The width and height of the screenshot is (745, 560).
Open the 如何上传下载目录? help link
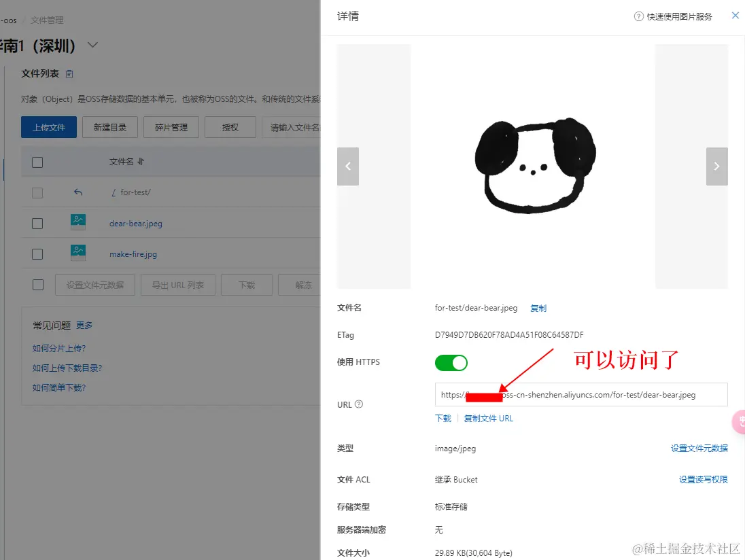67,368
